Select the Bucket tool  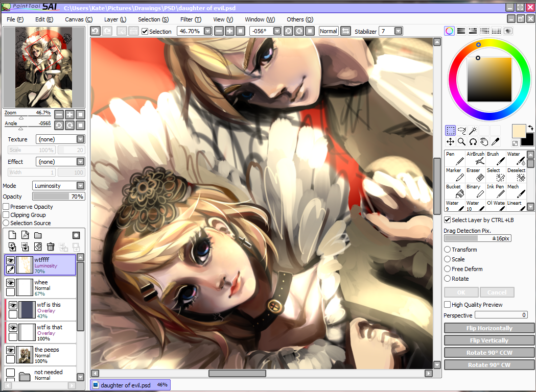tap(455, 191)
